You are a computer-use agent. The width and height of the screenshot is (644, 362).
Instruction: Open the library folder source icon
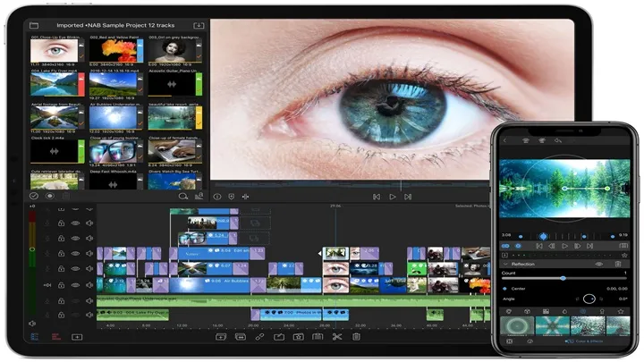click(x=34, y=26)
